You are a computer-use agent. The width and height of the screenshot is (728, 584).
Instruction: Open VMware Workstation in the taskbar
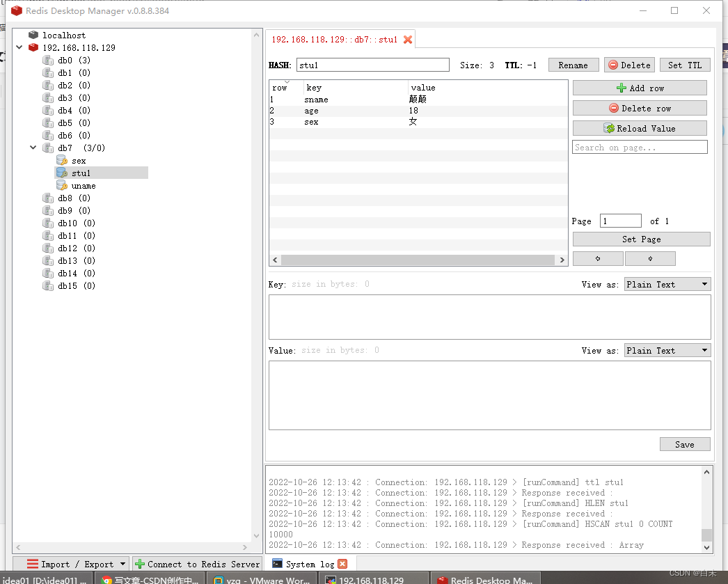(261, 579)
